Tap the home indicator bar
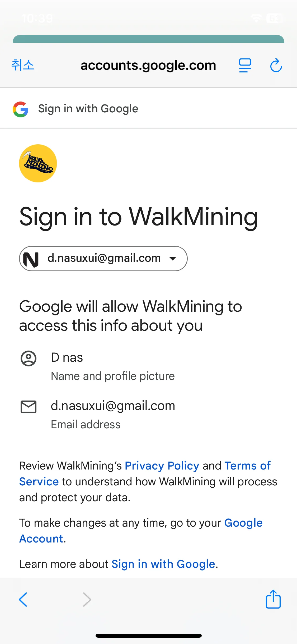 (148, 636)
